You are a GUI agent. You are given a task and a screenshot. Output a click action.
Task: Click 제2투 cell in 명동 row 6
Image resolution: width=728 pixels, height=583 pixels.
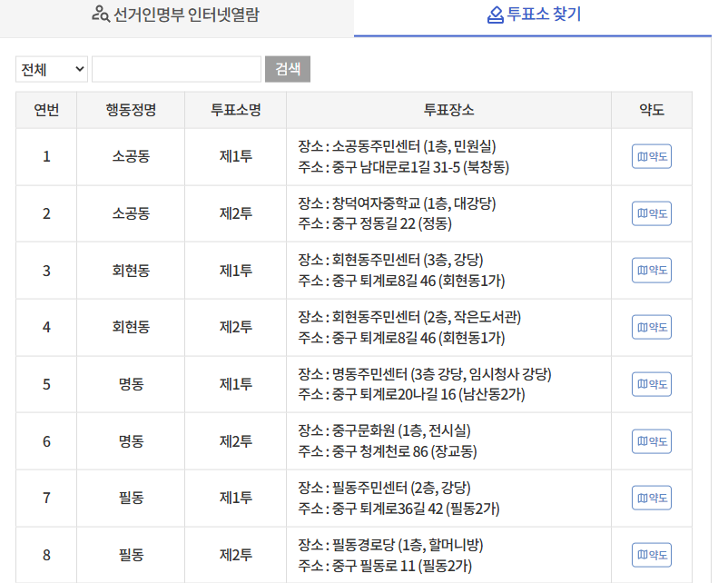click(x=236, y=441)
